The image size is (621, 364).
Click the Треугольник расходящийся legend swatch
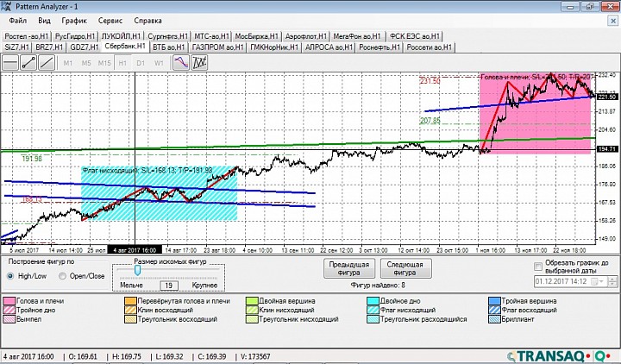[x=373, y=319]
